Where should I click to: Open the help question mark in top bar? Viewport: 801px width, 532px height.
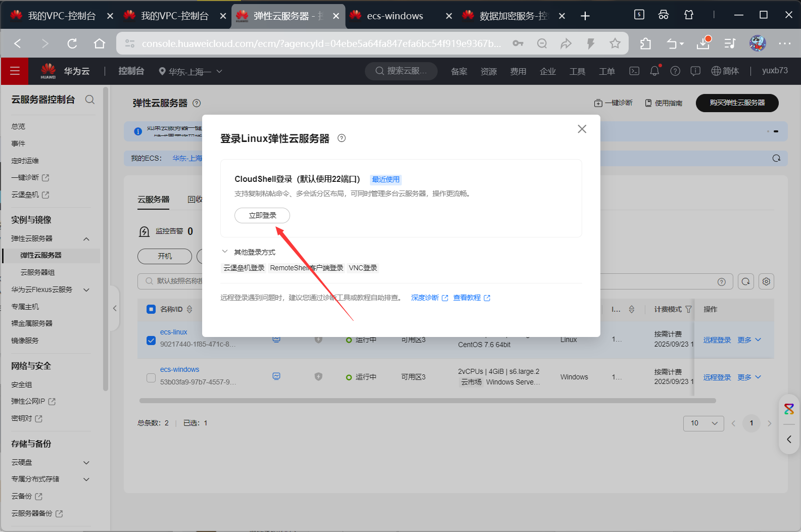point(675,71)
